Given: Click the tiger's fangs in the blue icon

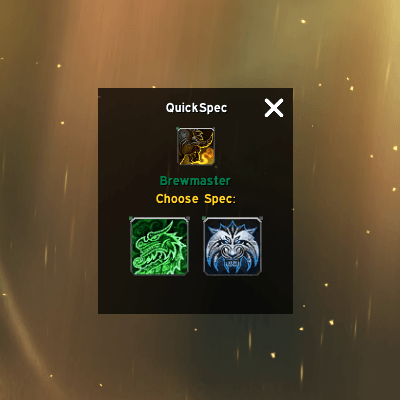Looking at the screenshot, I should pos(232,264).
